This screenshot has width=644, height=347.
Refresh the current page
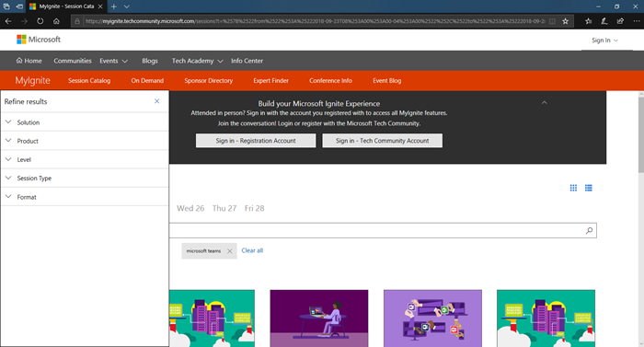click(x=40, y=21)
